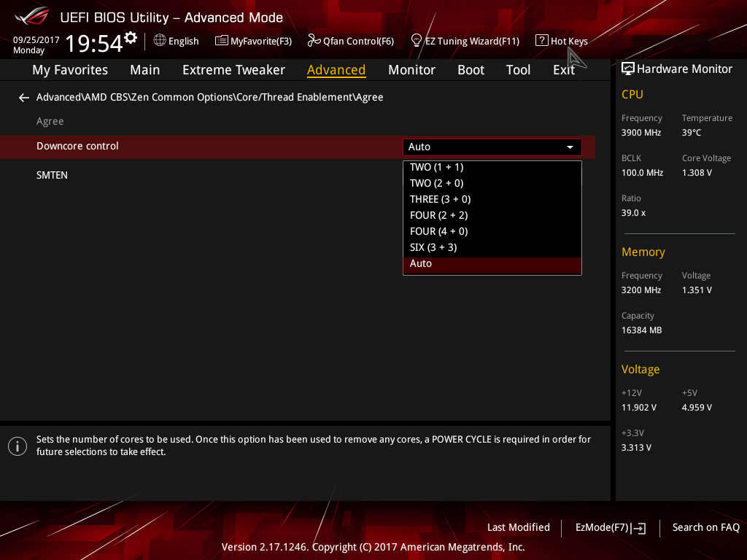This screenshot has width=747, height=560.
Task: Click the EzMode exit arrow icon
Action: 639,528
